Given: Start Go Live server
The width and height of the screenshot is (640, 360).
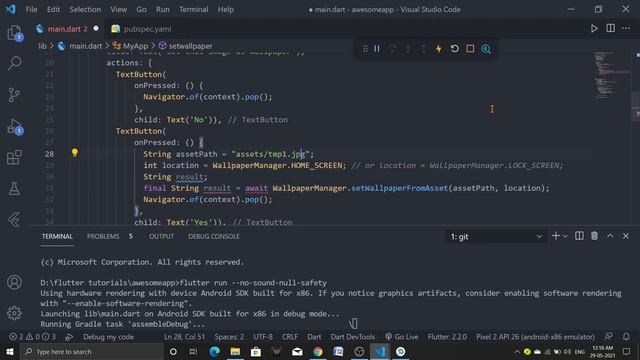Looking at the screenshot, I should click(x=402, y=337).
